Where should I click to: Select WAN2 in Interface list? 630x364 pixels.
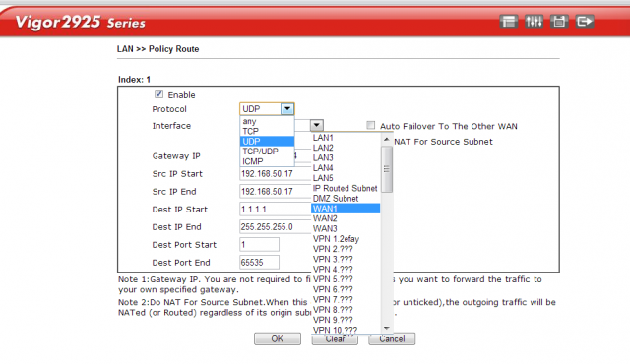pos(346,218)
